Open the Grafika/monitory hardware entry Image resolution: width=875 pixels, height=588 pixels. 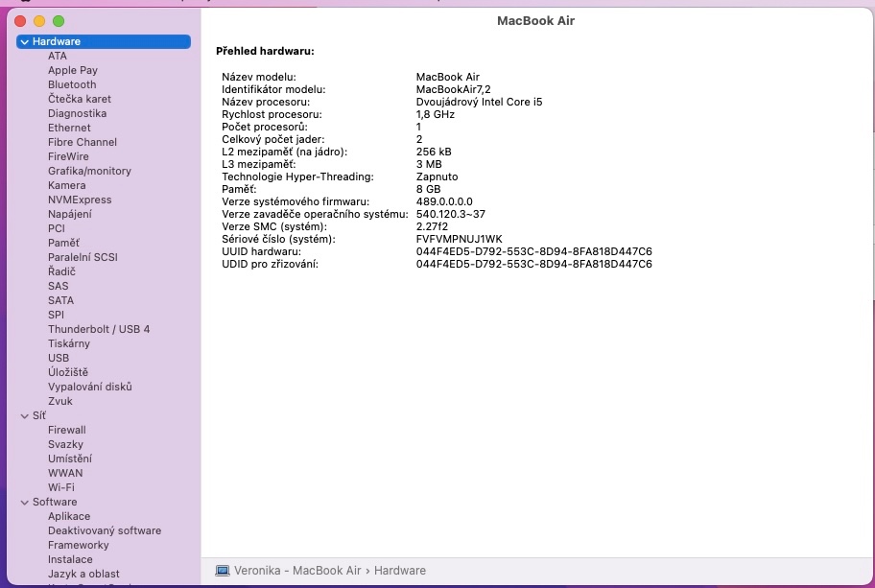tap(89, 171)
